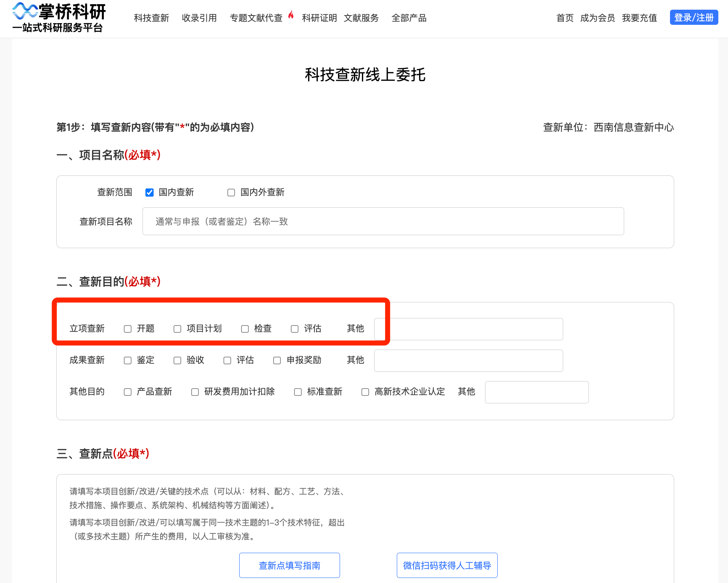Focus the 其他 input in 成果查新 row
Viewport: 728px width, 583px height.
click(x=468, y=360)
